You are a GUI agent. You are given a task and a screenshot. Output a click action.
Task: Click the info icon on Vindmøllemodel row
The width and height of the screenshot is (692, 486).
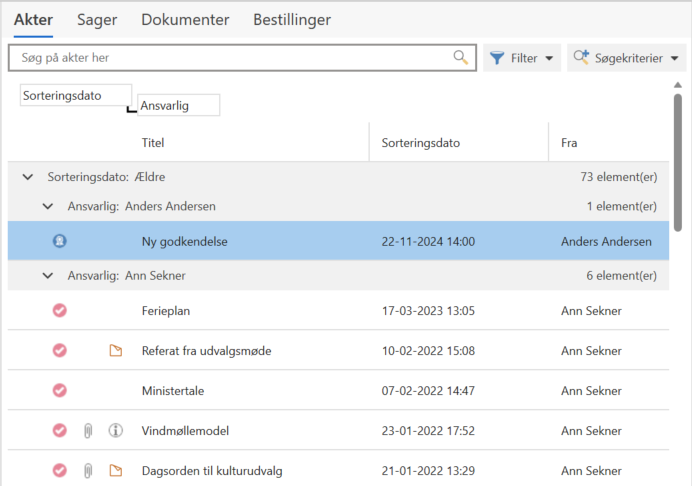pyautogui.click(x=115, y=431)
